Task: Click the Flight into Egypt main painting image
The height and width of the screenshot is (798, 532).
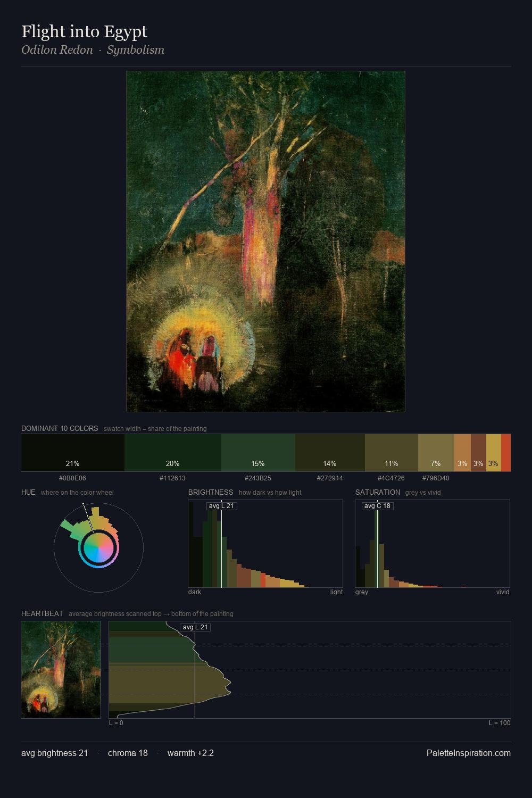Action: coord(265,242)
